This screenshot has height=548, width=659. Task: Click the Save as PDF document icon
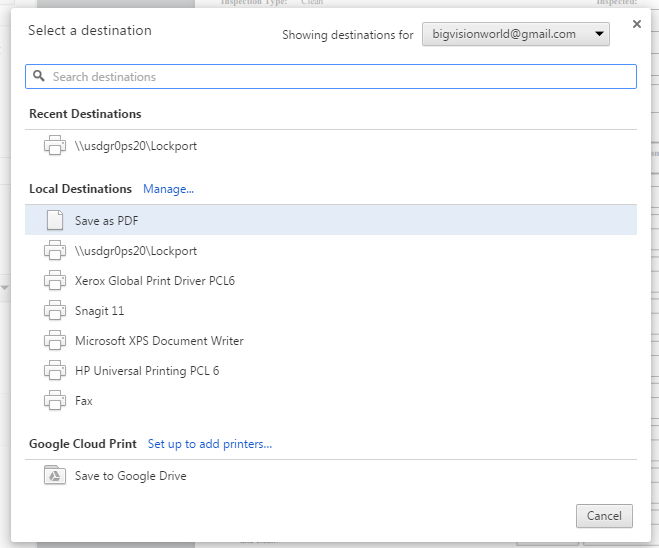pos(55,221)
